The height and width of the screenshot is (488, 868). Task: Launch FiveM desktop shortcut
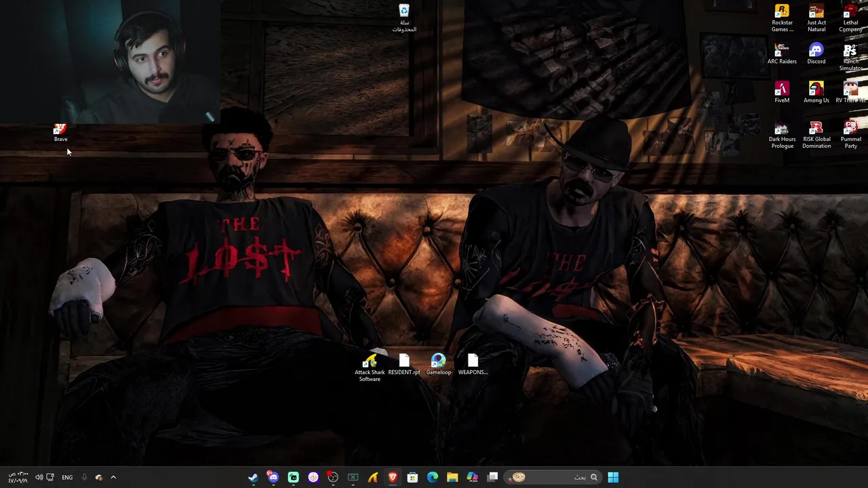[782, 93]
